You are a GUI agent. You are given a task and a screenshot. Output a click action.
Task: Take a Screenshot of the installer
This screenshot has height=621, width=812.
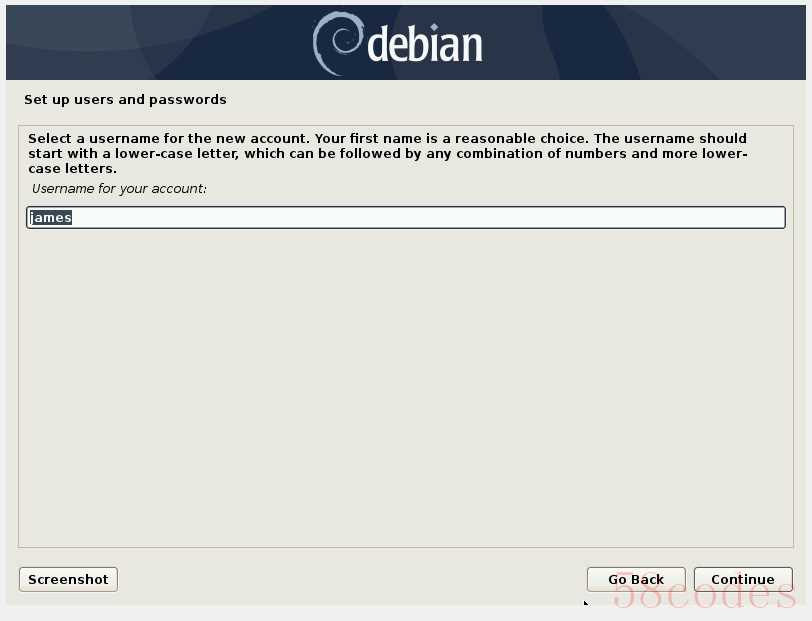(x=68, y=579)
